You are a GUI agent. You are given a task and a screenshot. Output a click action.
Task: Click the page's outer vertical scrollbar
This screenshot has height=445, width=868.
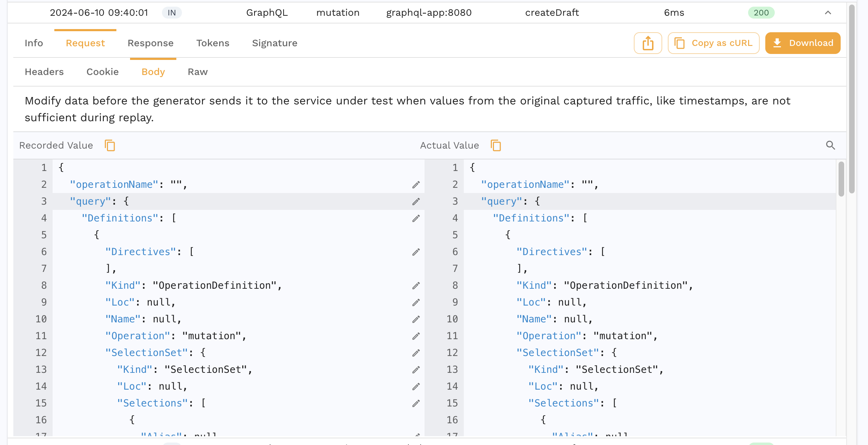[852, 99]
